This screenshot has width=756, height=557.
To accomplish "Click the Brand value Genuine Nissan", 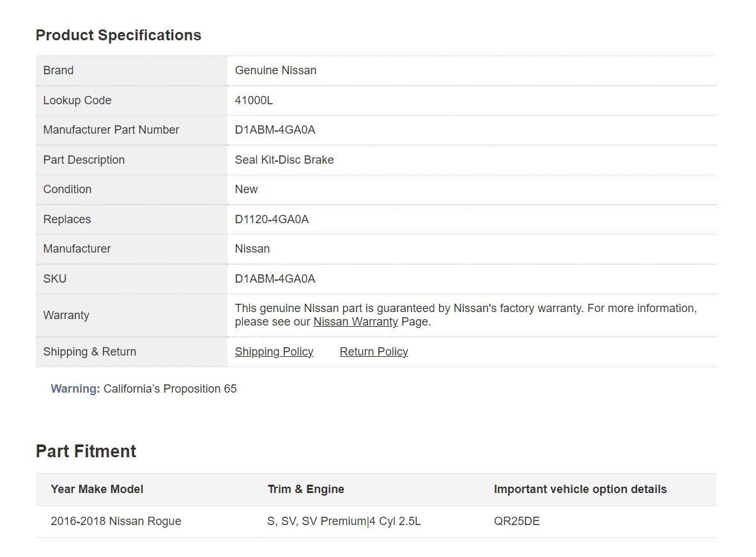I will point(275,70).
